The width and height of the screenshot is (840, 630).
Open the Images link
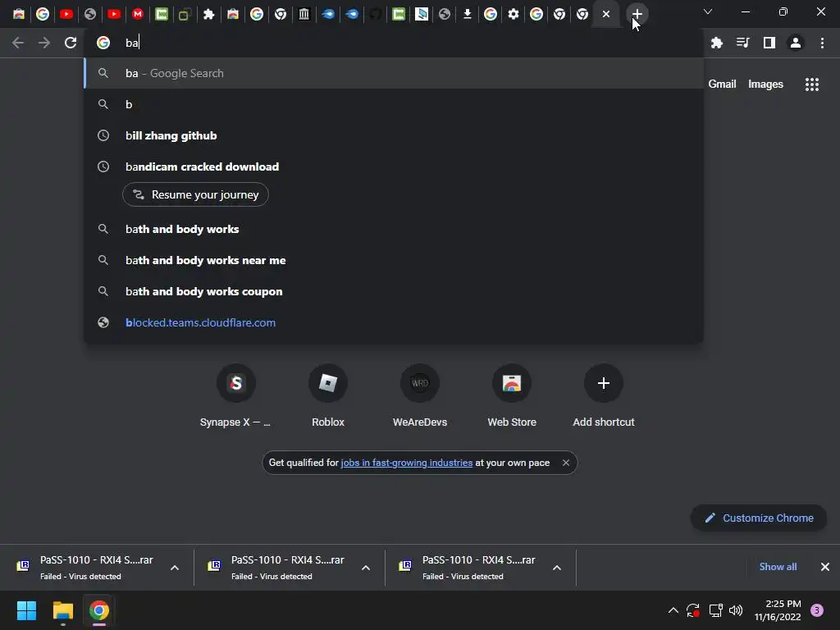(x=765, y=84)
